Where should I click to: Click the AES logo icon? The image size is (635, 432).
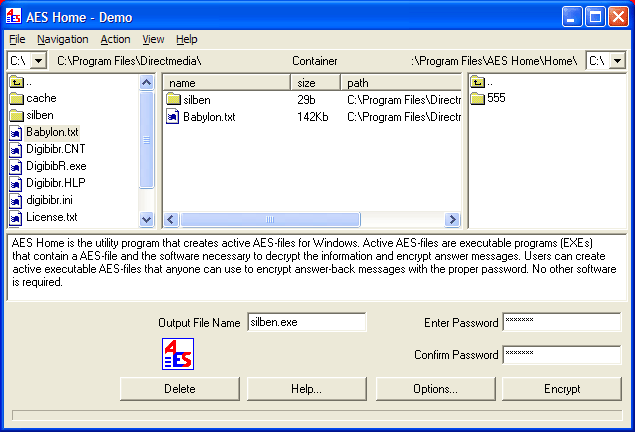tap(177, 354)
